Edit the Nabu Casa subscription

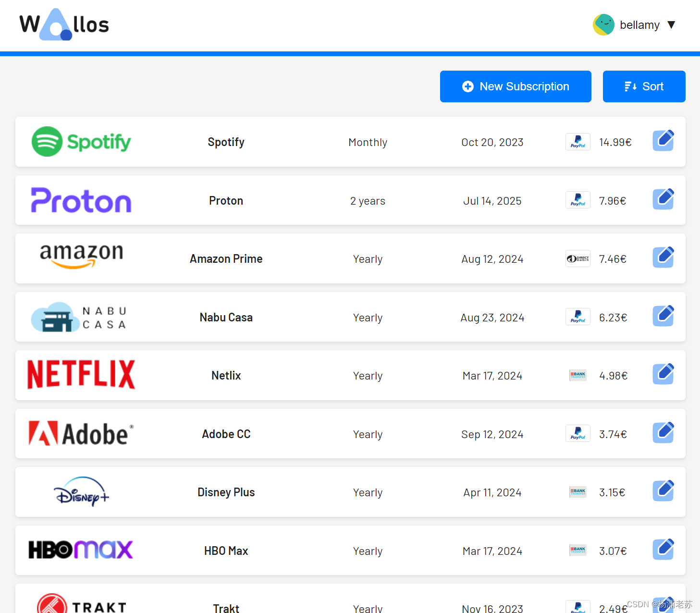tap(663, 316)
